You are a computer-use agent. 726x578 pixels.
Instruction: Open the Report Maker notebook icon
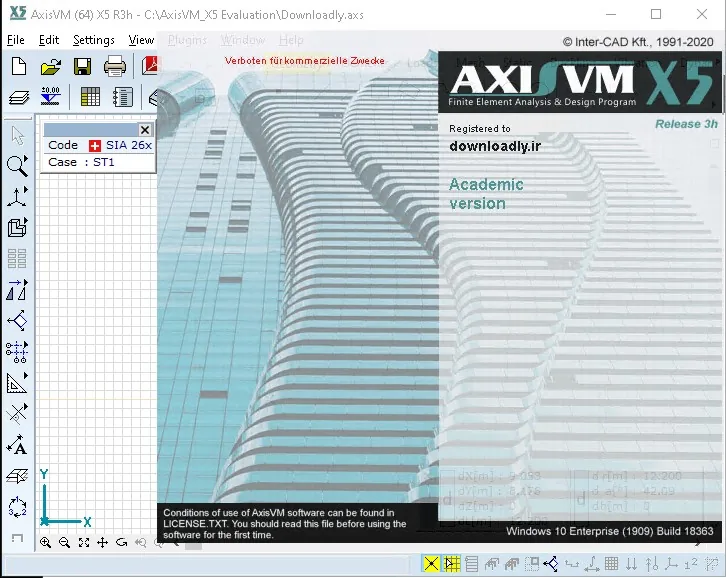(x=123, y=97)
